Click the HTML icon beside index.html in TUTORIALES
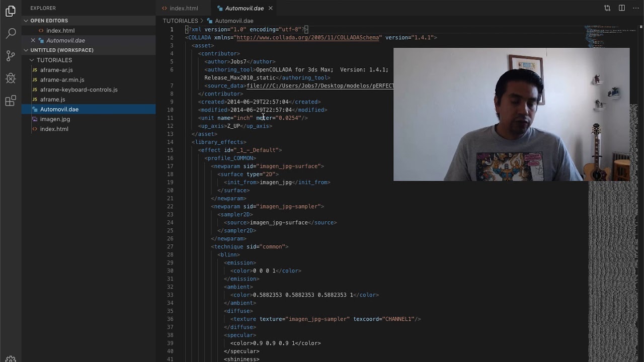 pyautogui.click(x=35, y=129)
